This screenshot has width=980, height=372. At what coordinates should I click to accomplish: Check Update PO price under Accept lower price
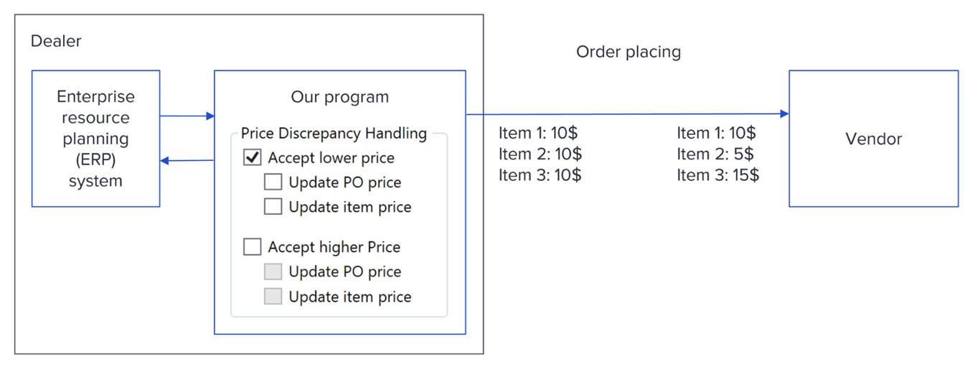[273, 182]
